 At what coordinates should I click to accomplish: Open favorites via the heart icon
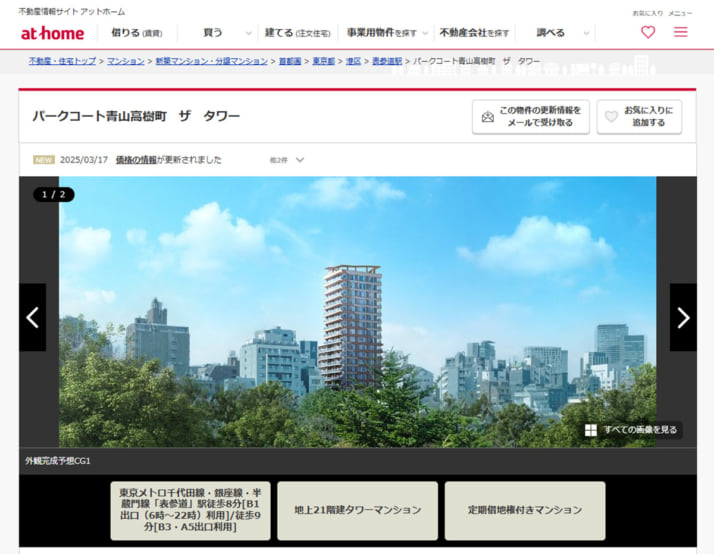click(x=648, y=32)
